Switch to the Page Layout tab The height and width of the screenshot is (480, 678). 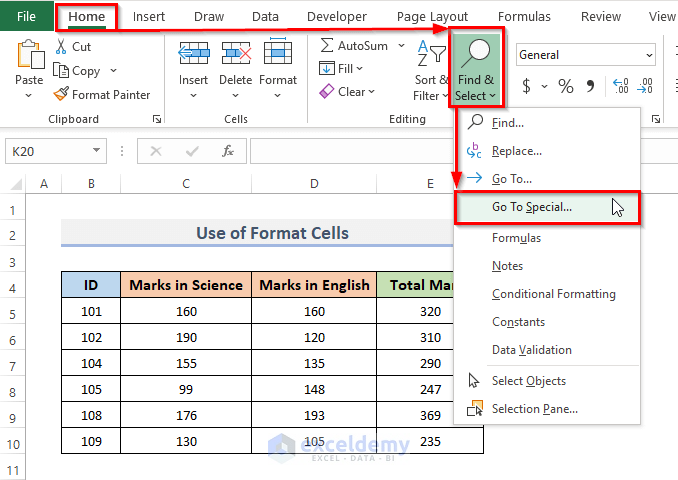(432, 16)
